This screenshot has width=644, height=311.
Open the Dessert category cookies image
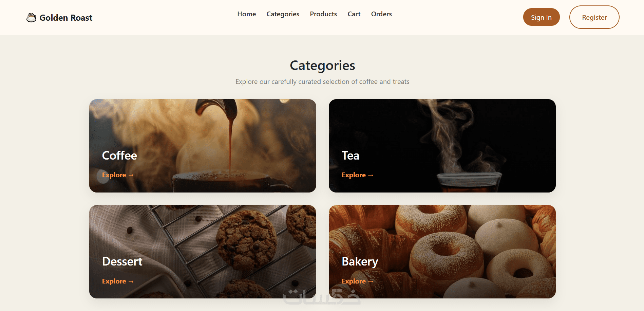pos(203,252)
